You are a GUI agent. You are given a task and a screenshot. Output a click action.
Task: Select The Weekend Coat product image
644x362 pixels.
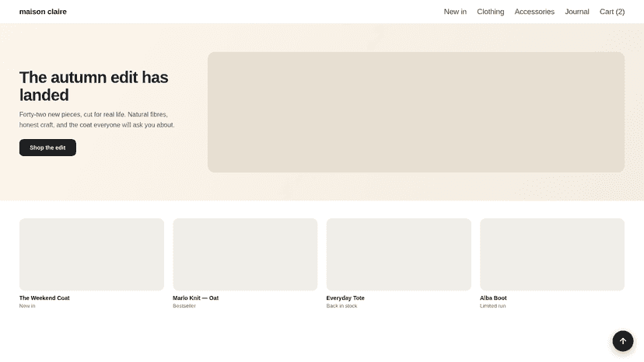(92, 255)
